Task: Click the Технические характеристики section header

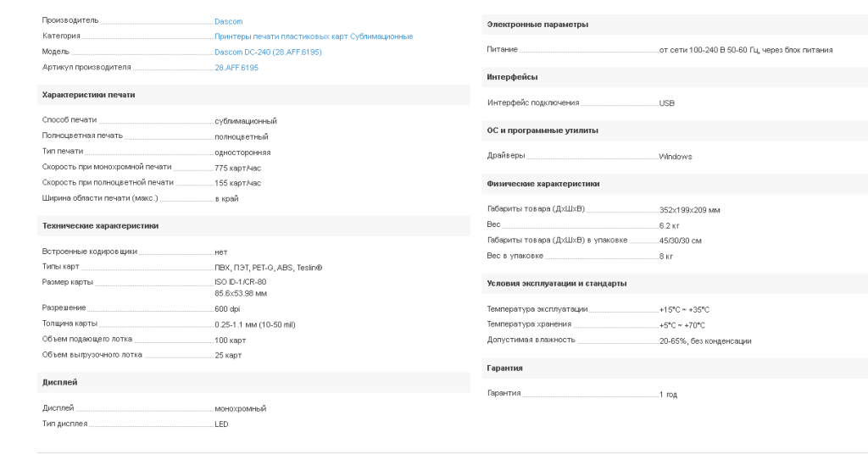Action: [x=100, y=226]
